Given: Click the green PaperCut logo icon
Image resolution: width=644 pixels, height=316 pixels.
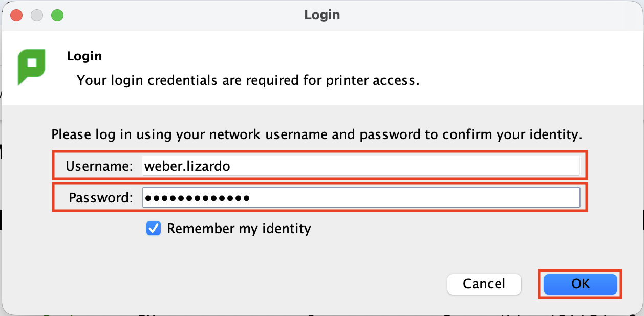Looking at the screenshot, I should tap(32, 66).
